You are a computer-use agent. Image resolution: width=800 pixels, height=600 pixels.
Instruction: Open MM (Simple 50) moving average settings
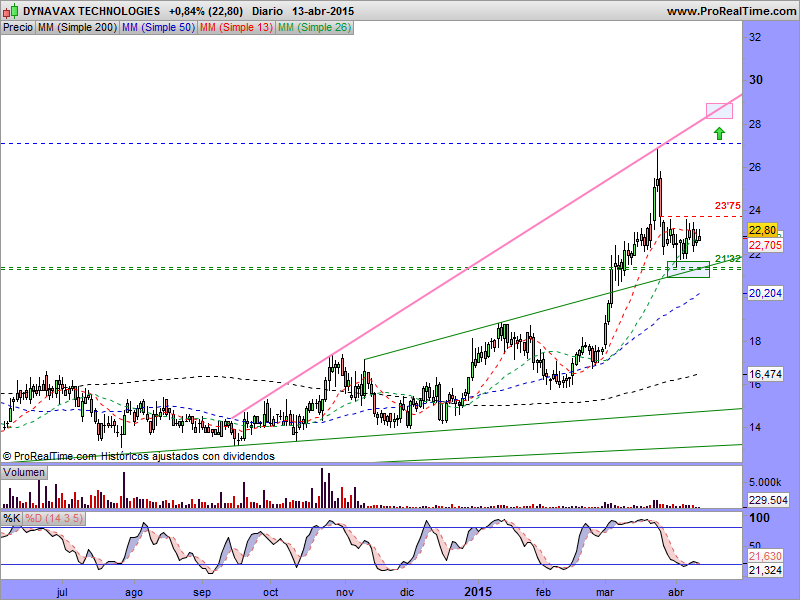pyautogui.click(x=158, y=28)
